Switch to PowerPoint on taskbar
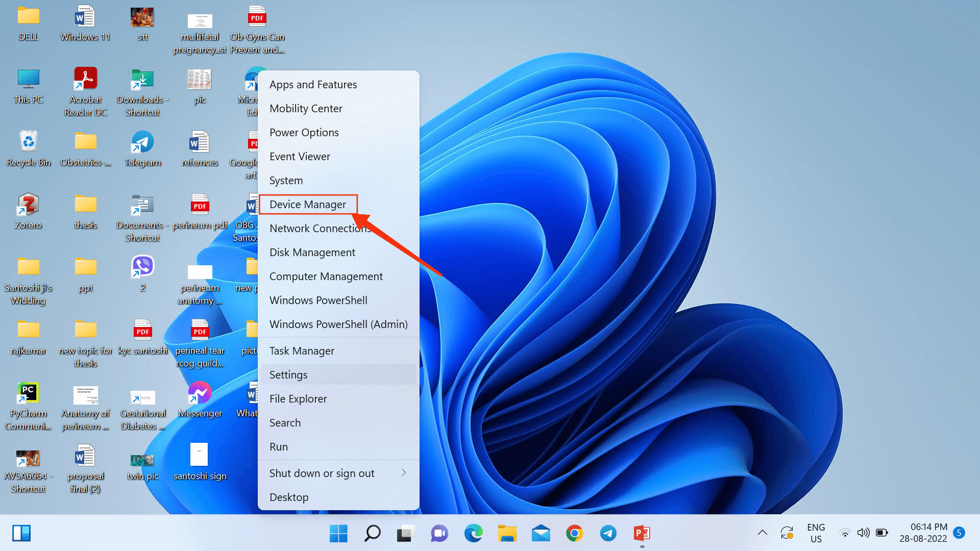The width and height of the screenshot is (980, 551). (x=642, y=534)
